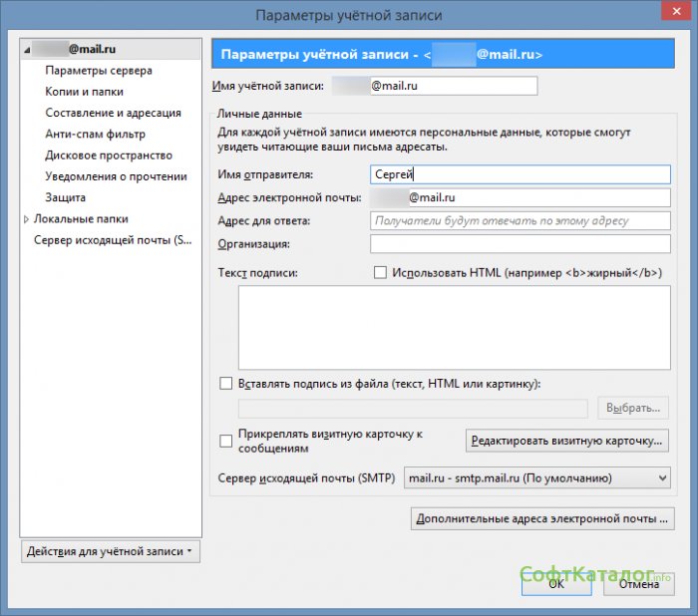Click into the 'Организация' input field
698x616 pixels.
(x=520, y=244)
